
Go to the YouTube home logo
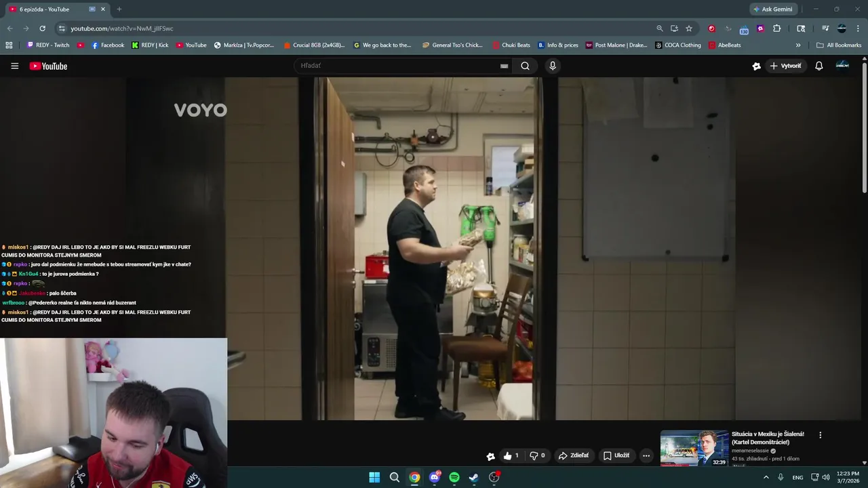[48, 66]
